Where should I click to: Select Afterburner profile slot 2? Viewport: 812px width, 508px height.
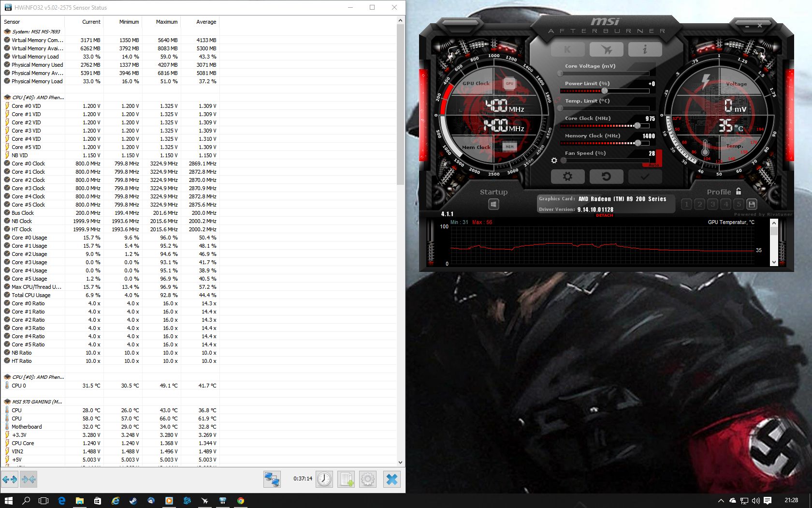pos(699,204)
